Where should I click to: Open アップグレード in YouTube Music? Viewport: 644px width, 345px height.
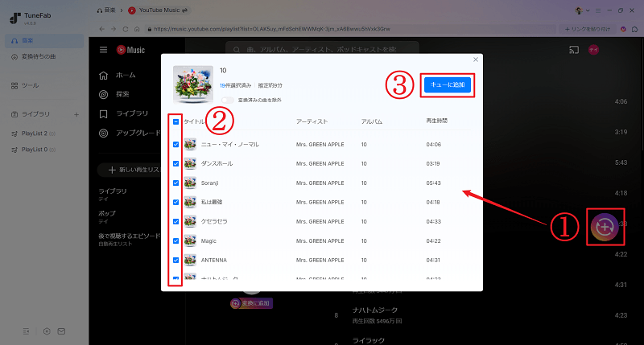click(x=130, y=133)
